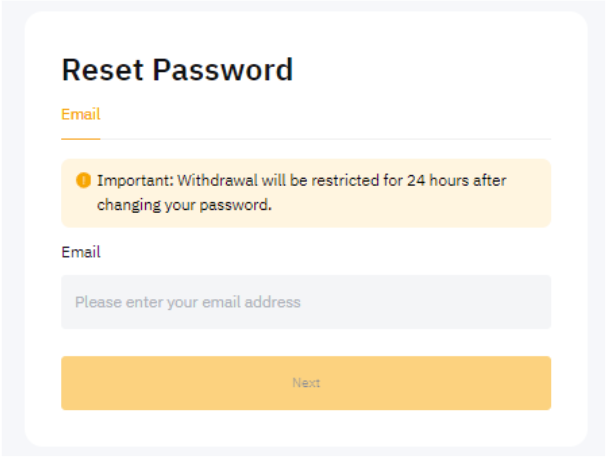Click the empty white card area below Next
Viewport: 606px width, 462px height.
(x=305, y=428)
